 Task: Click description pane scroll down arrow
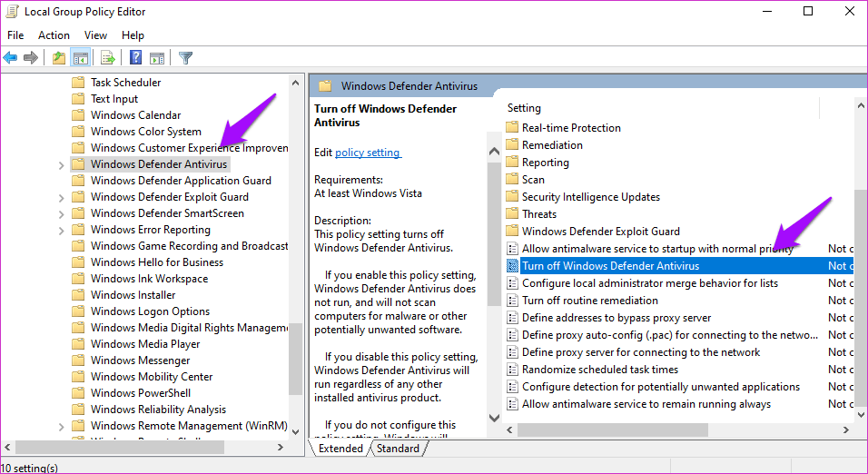pos(494,418)
